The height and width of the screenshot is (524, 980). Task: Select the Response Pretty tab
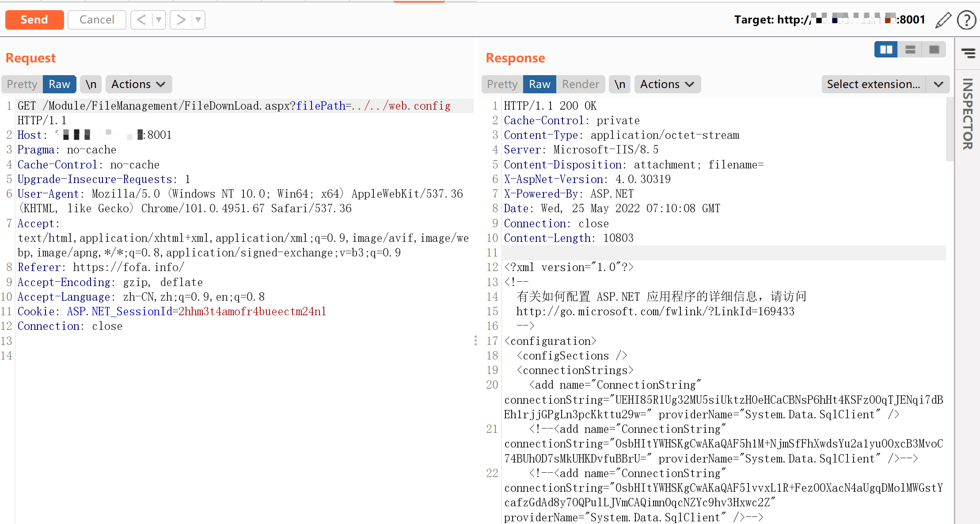click(502, 84)
